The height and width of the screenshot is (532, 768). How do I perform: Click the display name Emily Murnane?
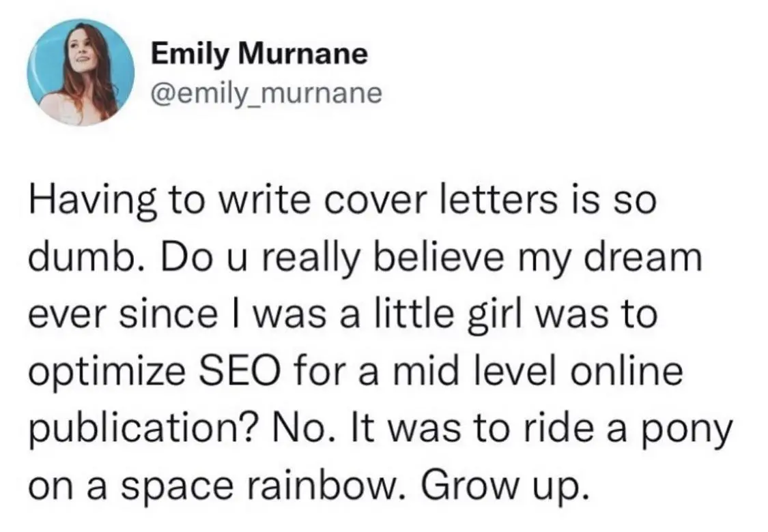259,53
